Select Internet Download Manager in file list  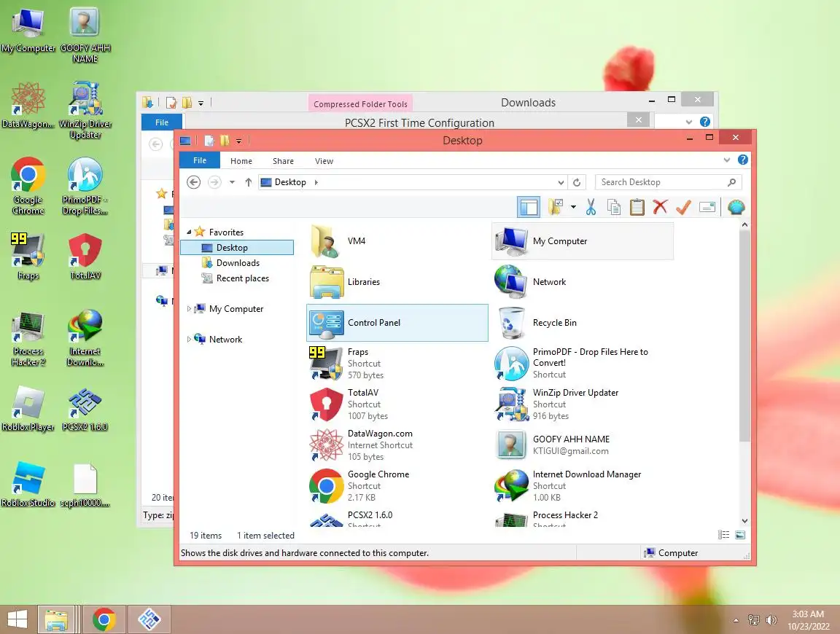[583, 485]
